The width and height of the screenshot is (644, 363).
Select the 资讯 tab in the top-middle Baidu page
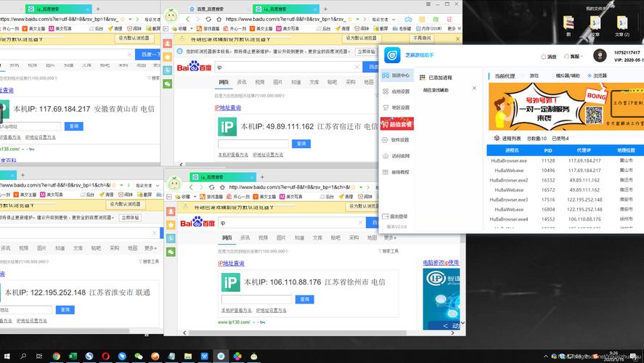pyautogui.click(x=242, y=82)
